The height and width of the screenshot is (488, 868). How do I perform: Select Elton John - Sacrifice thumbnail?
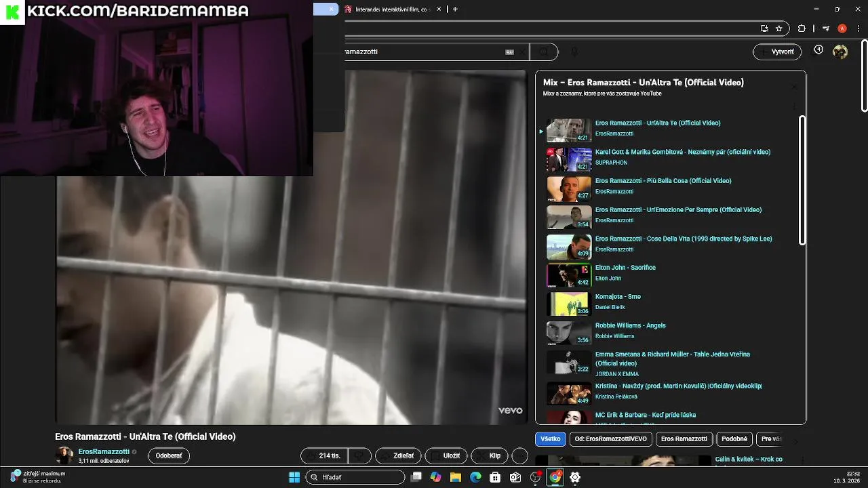click(569, 275)
